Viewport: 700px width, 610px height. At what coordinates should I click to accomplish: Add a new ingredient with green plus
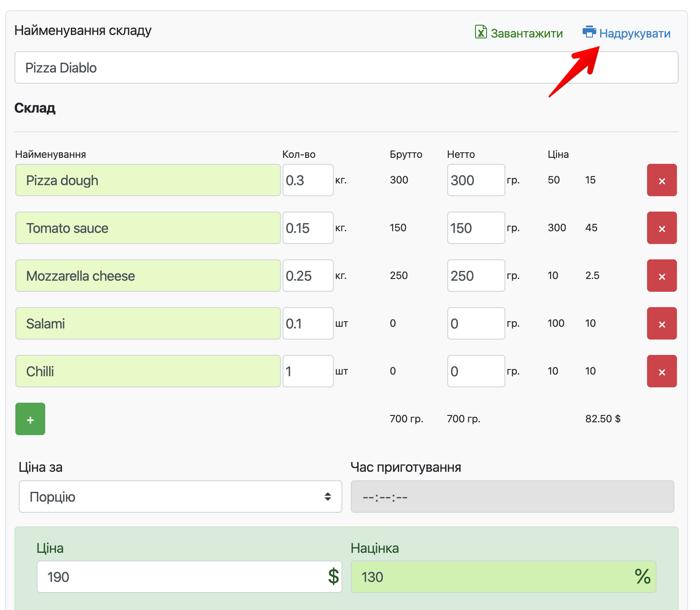pyautogui.click(x=30, y=419)
